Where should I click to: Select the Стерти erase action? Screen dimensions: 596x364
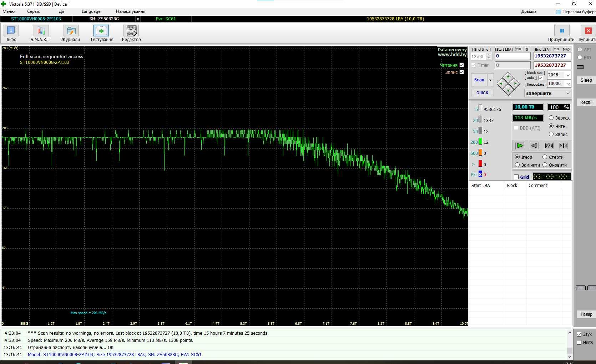click(545, 157)
